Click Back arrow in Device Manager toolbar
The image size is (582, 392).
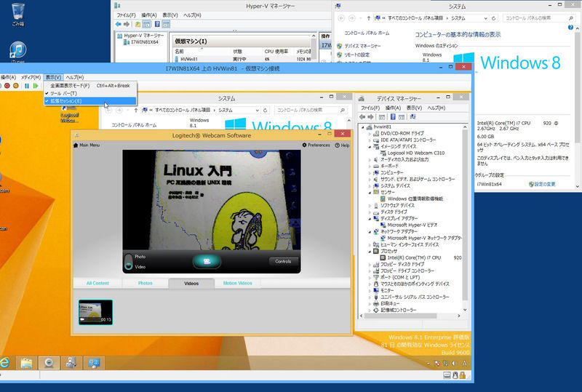(362, 117)
